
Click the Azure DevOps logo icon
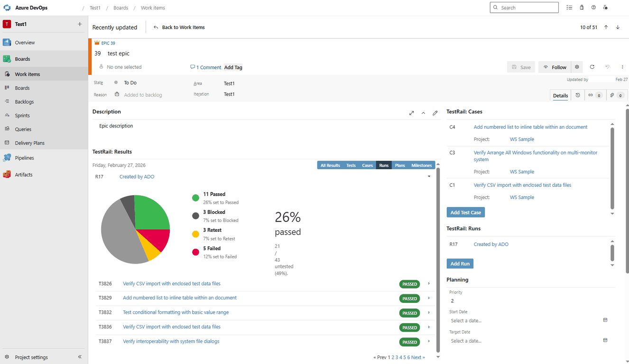tap(7, 8)
